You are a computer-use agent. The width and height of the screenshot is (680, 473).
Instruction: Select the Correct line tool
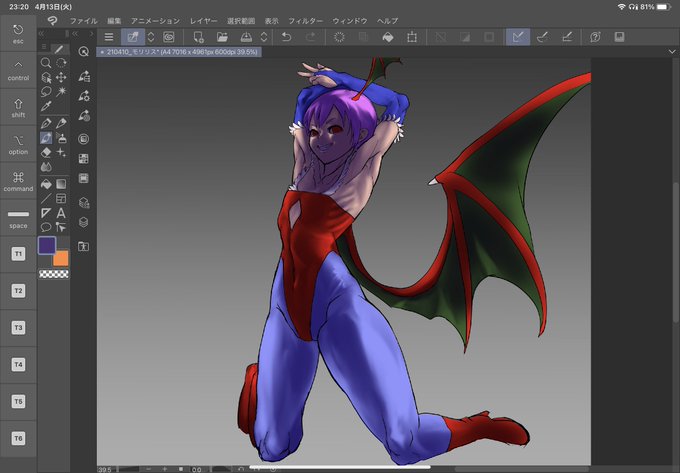(x=61, y=227)
